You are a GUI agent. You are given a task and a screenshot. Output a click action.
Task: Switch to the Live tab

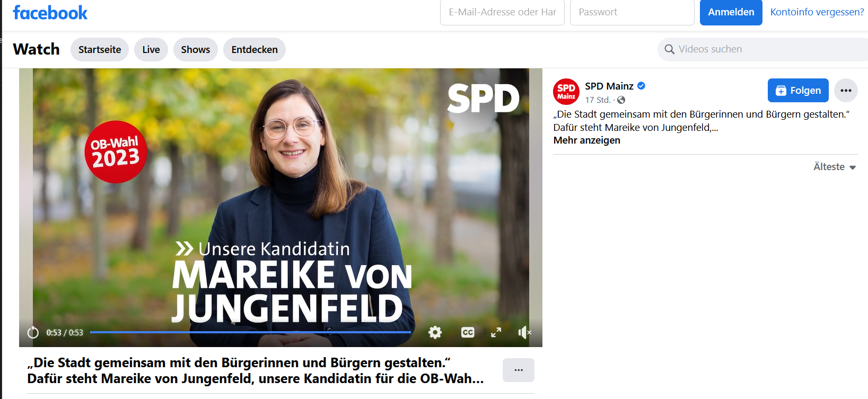pos(151,49)
